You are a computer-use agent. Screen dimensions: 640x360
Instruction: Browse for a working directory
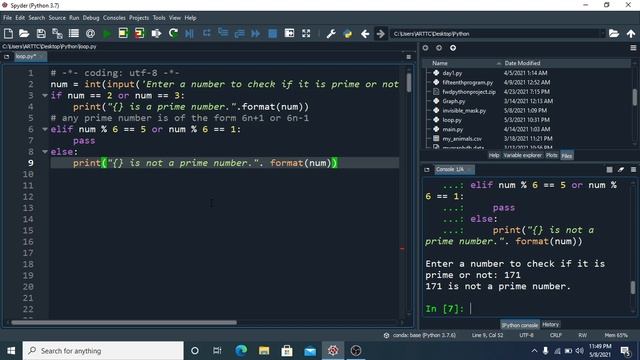(x=614, y=33)
